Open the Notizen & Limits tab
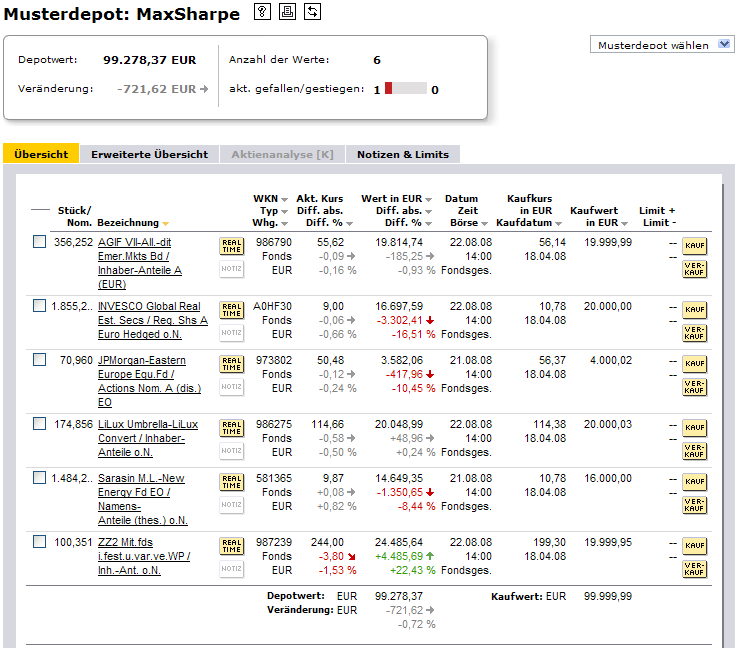 [403, 154]
